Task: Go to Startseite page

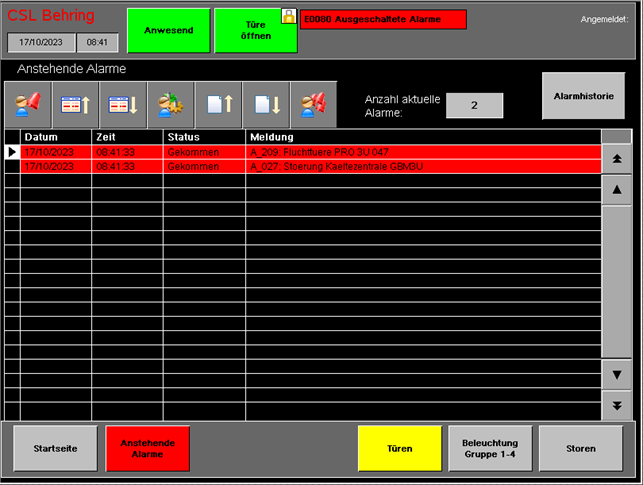Action: (x=55, y=448)
